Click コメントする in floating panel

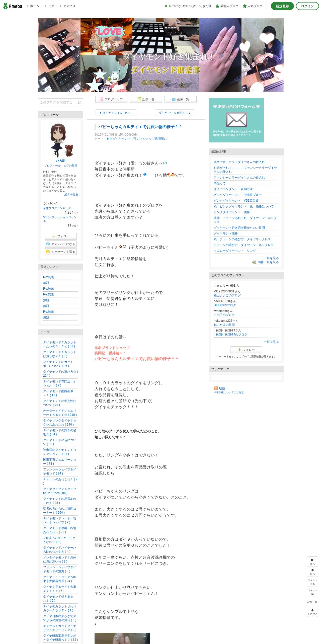pyautogui.click(x=312, y=582)
